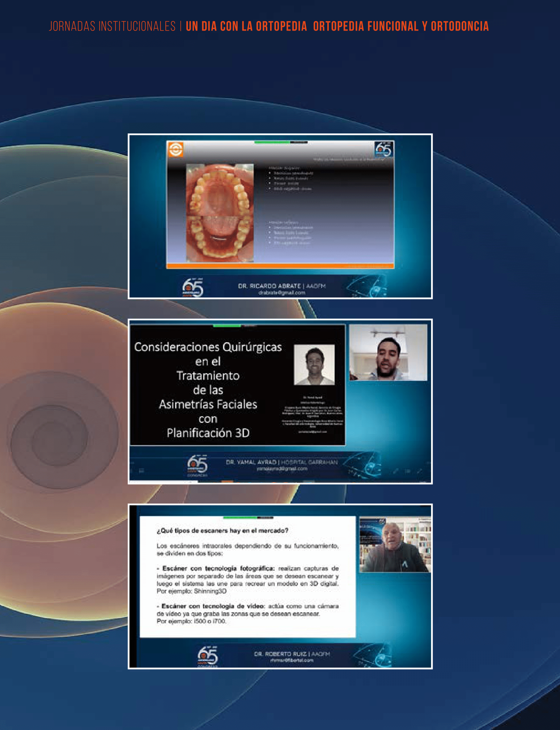Click the caption "DR. ROBERTO RUIZ | AAOFM"
This screenshot has width=560, height=730.
292,654
